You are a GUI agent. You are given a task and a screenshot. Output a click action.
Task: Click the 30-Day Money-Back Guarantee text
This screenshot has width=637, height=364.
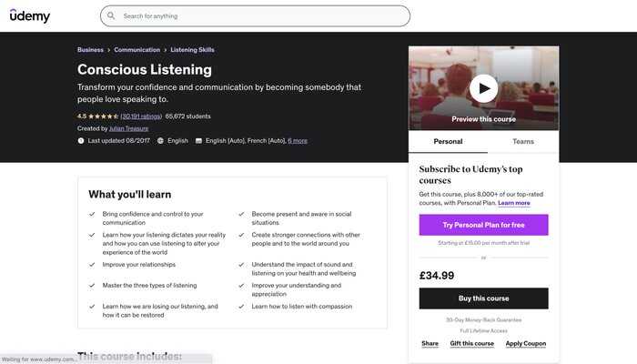tap(483, 320)
